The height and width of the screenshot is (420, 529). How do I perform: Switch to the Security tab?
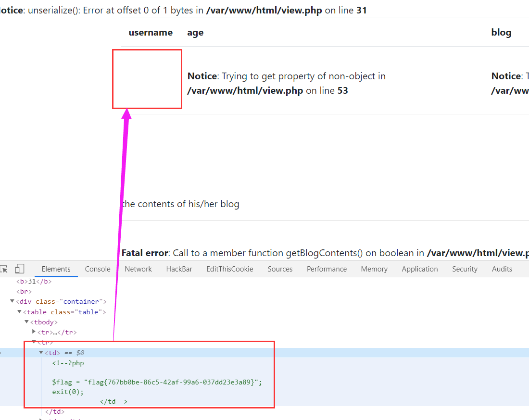(465, 269)
